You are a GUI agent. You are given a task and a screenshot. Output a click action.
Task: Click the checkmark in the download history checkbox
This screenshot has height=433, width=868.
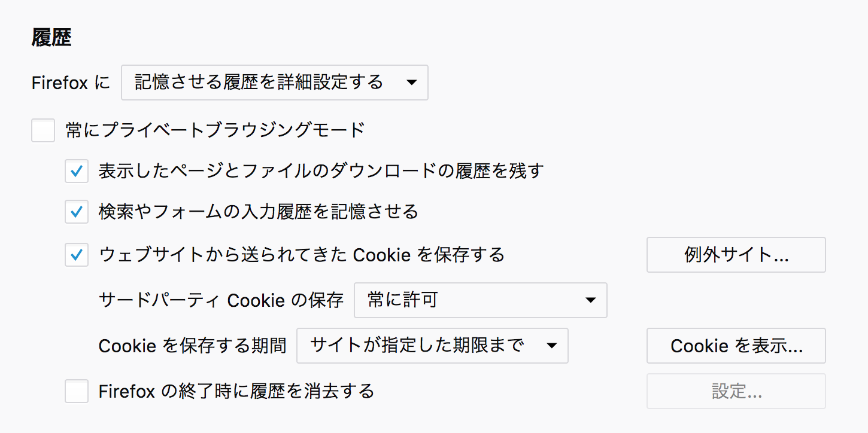click(77, 171)
